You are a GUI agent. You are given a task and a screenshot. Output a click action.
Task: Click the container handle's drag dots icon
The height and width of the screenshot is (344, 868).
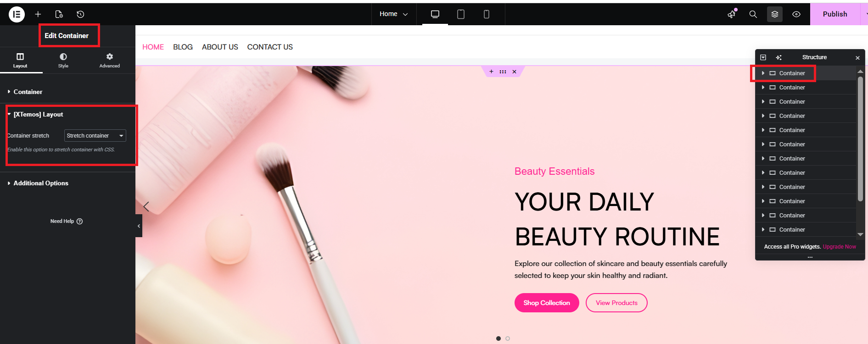pos(503,72)
